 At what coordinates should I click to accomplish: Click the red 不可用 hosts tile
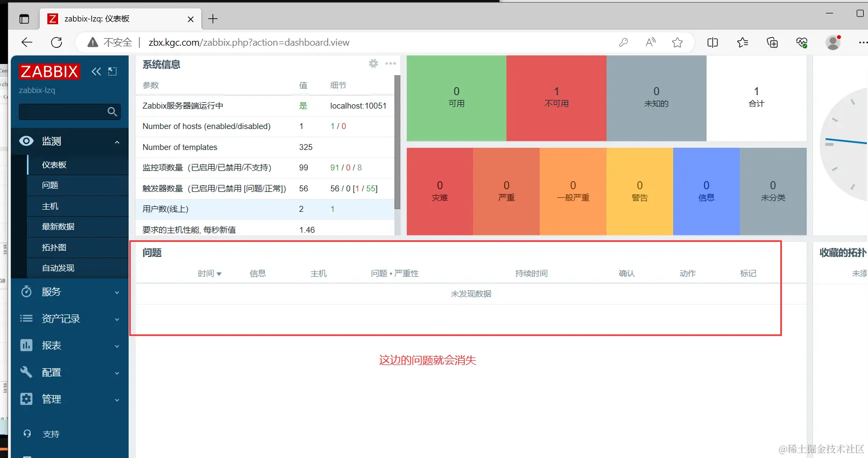pyautogui.click(x=556, y=98)
